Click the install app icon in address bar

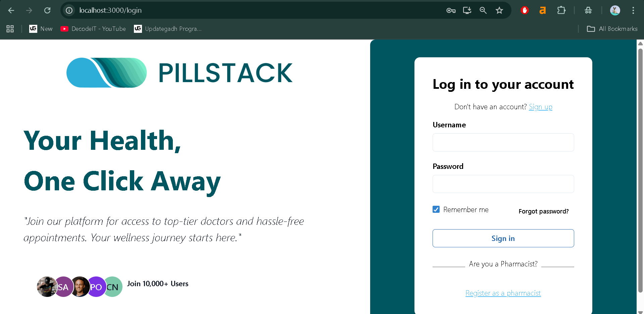[x=467, y=10]
